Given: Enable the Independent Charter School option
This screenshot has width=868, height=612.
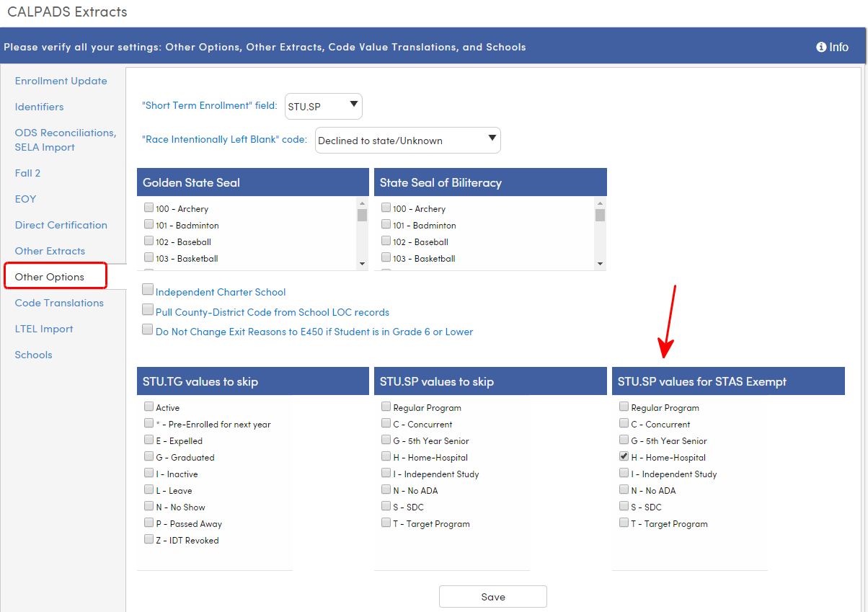Looking at the screenshot, I should 148,291.
